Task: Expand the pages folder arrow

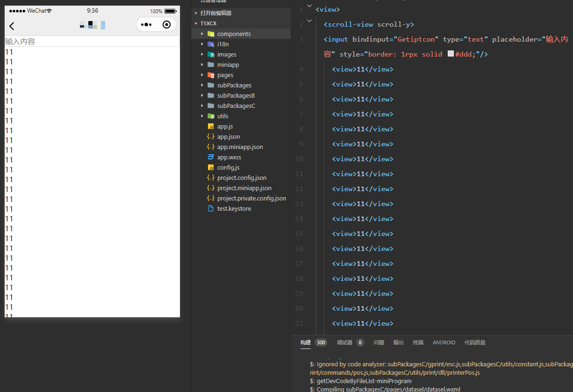Action: [202, 75]
